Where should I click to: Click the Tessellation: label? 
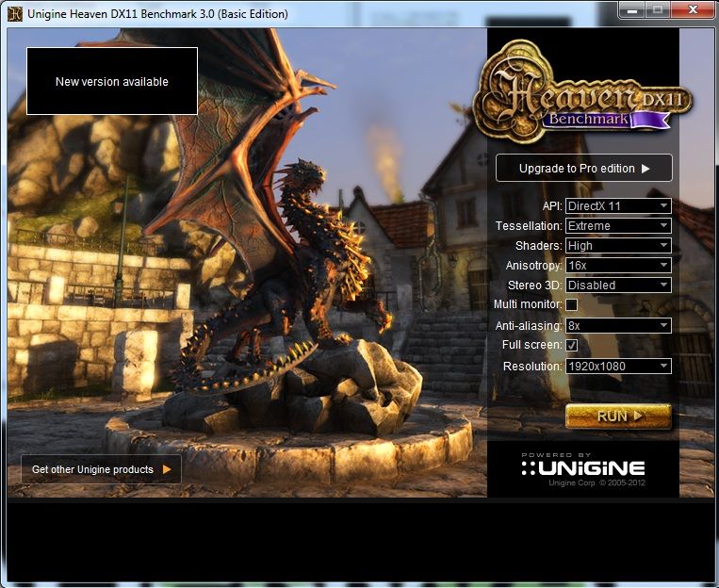click(x=529, y=225)
